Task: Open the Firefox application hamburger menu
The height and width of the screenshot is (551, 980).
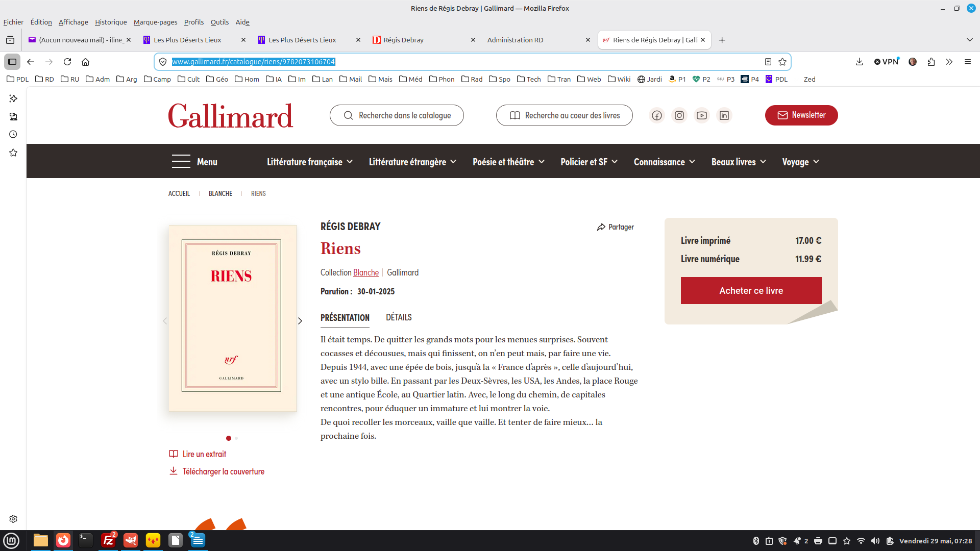Action: point(968,62)
